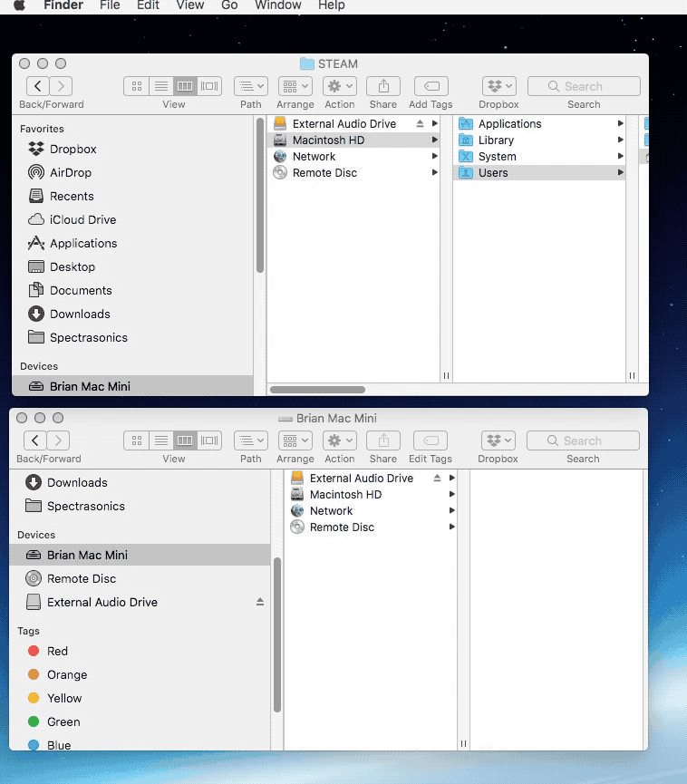Switch Brian Mac Mini window to gallery view
Image resolution: width=687 pixels, height=784 pixels.
pyautogui.click(x=209, y=440)
